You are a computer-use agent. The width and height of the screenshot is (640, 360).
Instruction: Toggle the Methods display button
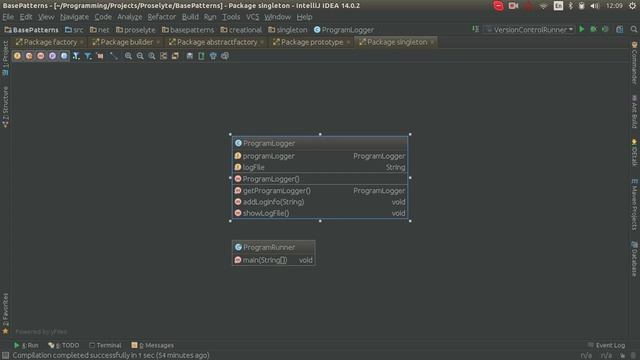coord(41,56)
